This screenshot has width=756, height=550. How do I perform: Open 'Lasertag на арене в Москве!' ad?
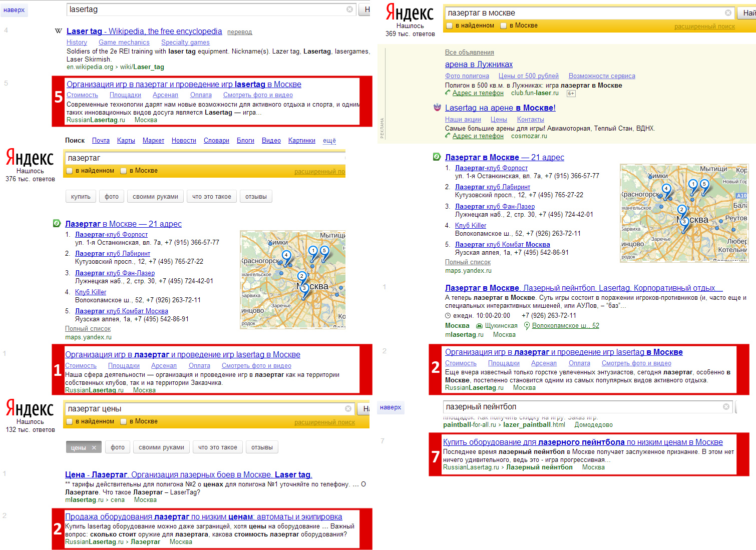pyautogui.click(x=500, y=108)
